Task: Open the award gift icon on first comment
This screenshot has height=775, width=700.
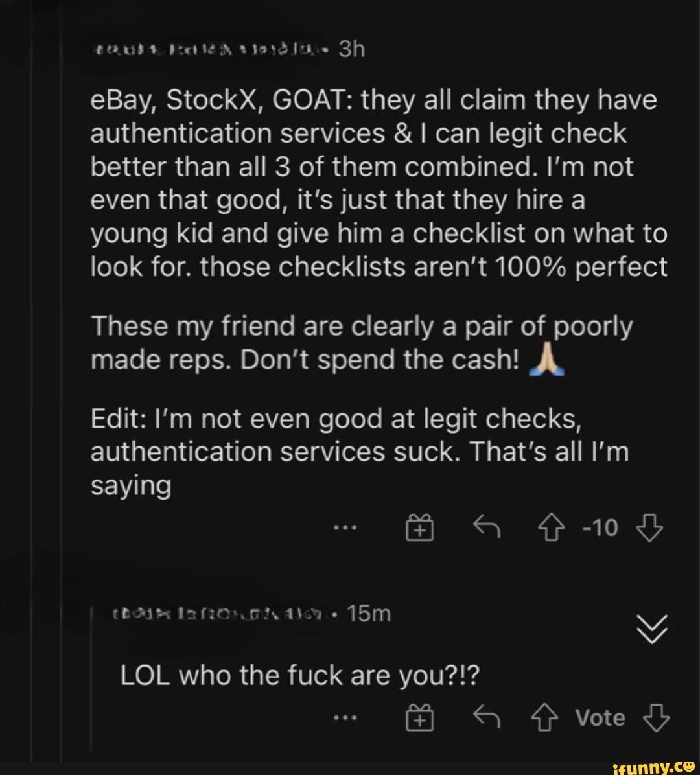Action: click(420, 527)
